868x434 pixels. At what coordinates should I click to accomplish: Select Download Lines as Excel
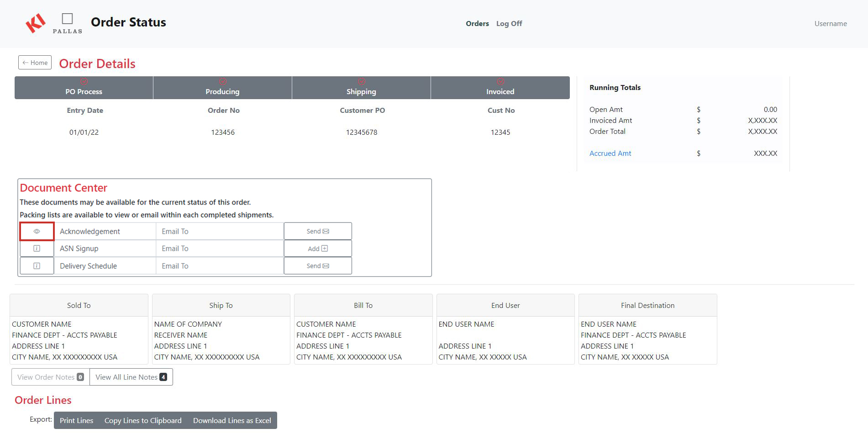pyautogui.click(x=232, y=420)
